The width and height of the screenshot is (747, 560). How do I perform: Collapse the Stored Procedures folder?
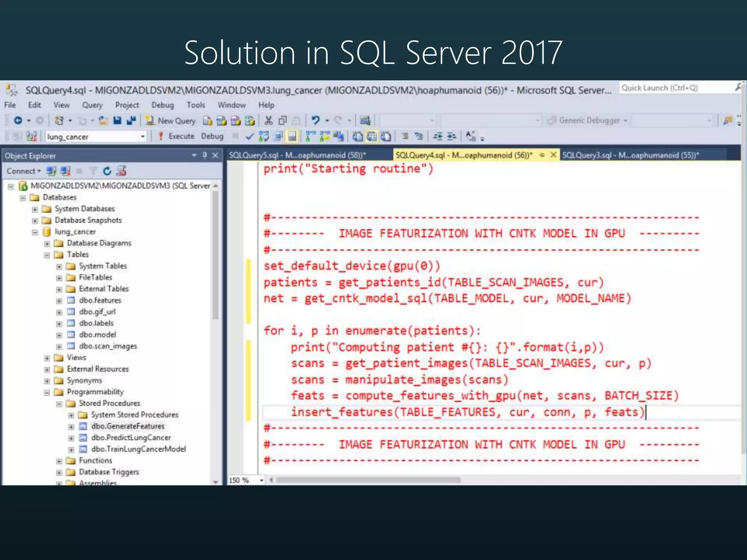59,404
